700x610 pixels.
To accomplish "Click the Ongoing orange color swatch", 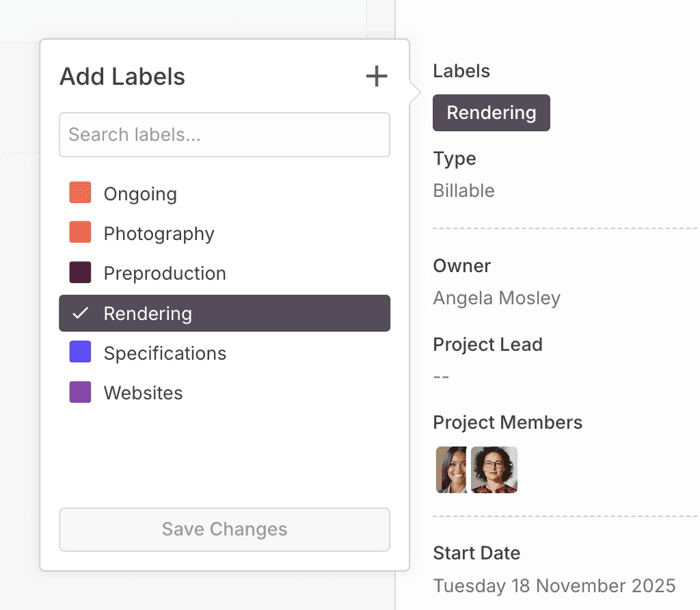I will tap(80, 193).
